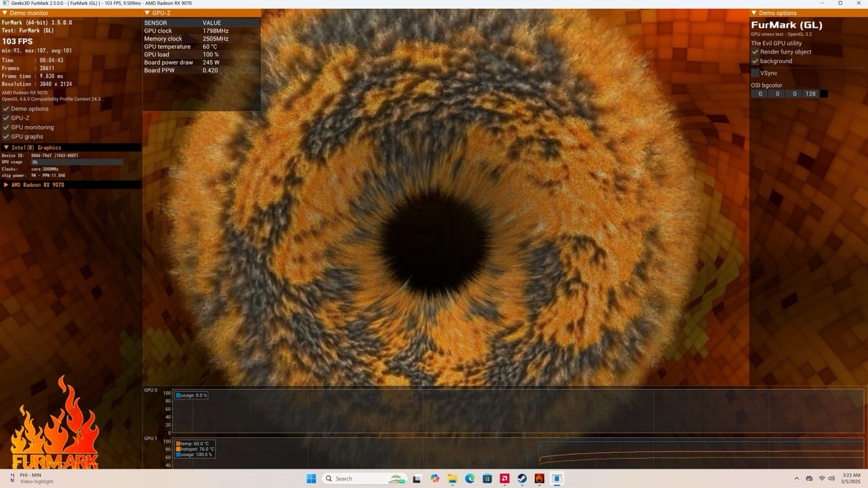Collapse the Demo monitor panel
The image size is (868, 488).
[x=5, y=13]
